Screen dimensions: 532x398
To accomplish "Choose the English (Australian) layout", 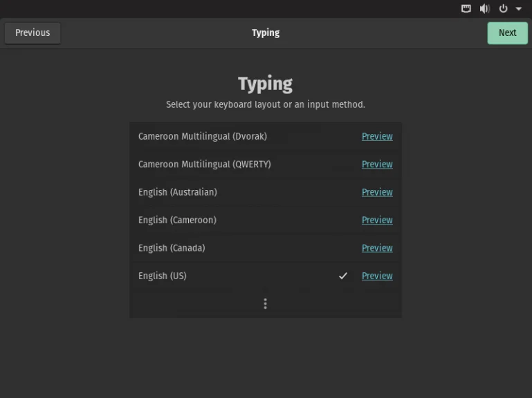I will click(x=177, y=192).
